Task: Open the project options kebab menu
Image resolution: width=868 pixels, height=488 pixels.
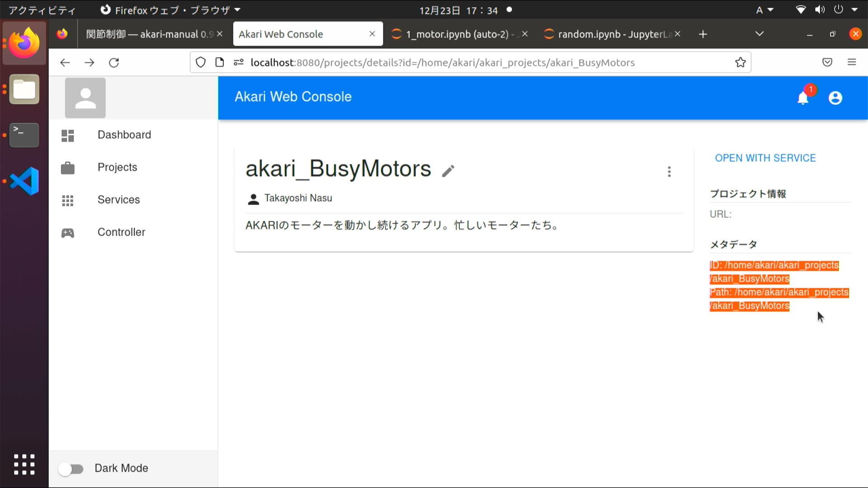Action: (669, 171)
